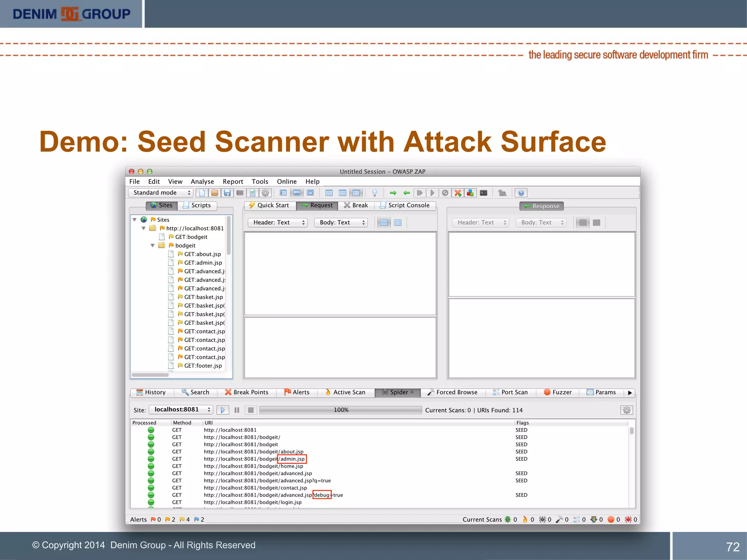
Task: Click the folder icon right of cassette icon
Action: 502,193
